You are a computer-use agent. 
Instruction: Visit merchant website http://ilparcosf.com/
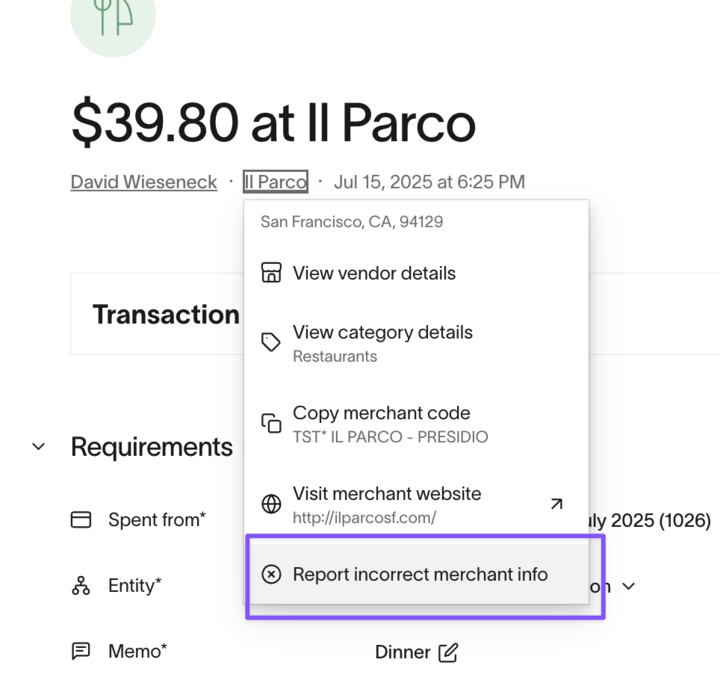pyautogui.click(x=416, y=504)
